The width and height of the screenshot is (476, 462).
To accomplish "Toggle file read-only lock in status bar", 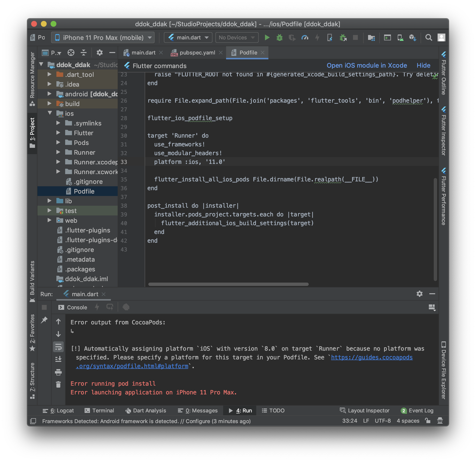I will tap(428, 421).
